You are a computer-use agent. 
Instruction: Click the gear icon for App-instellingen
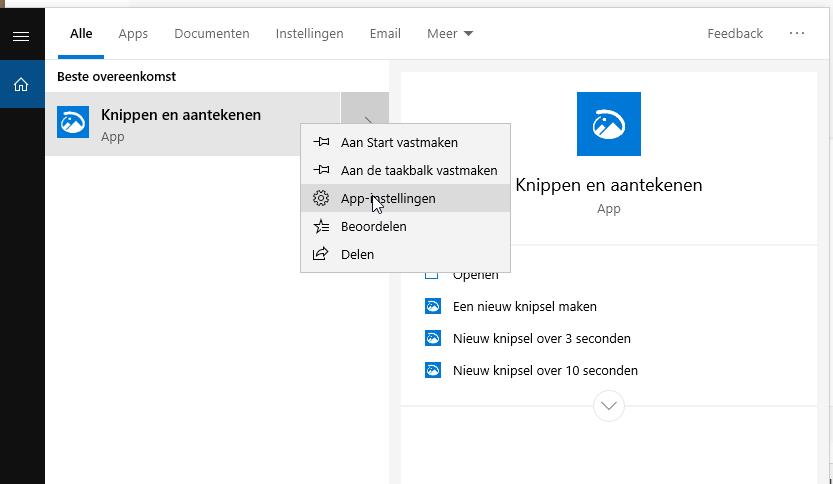point(321,198)
